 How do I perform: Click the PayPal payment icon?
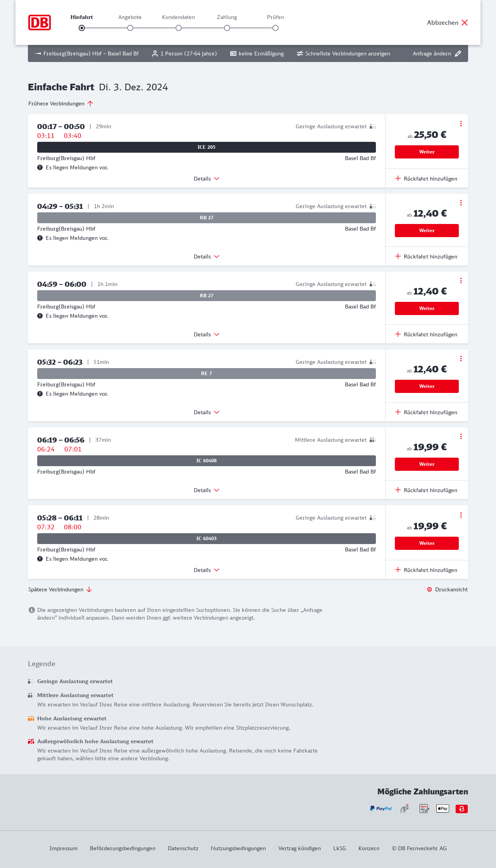click(381, 808)
